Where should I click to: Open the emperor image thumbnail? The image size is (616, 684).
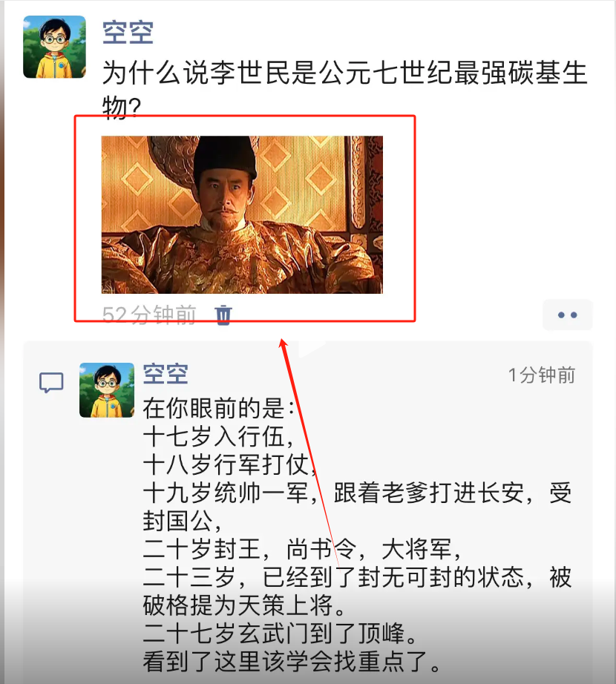pyautogui.click(x=242, y=214)
